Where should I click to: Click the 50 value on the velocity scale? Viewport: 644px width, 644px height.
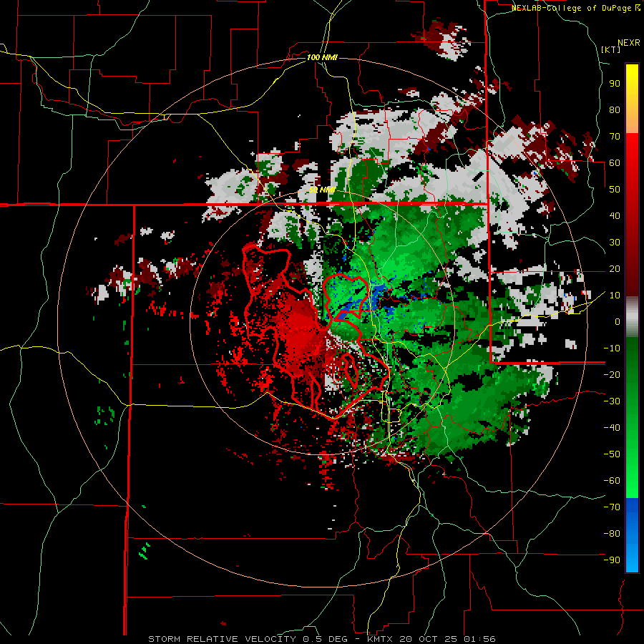click(x=615, y=190)
